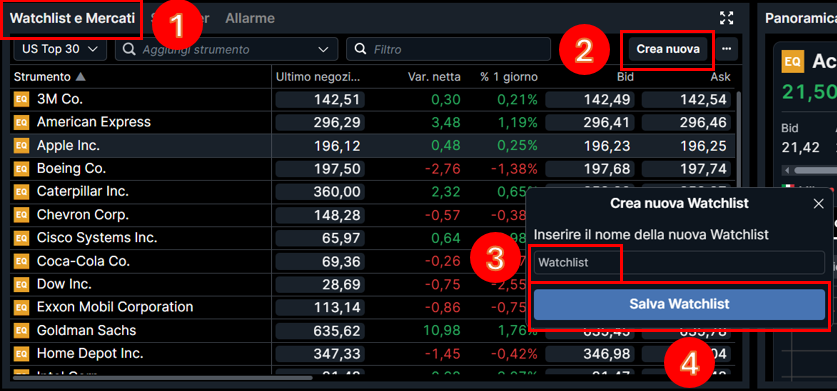
Task: Click the 3M Co. EQ icon
Action: [x=21, y=99]
